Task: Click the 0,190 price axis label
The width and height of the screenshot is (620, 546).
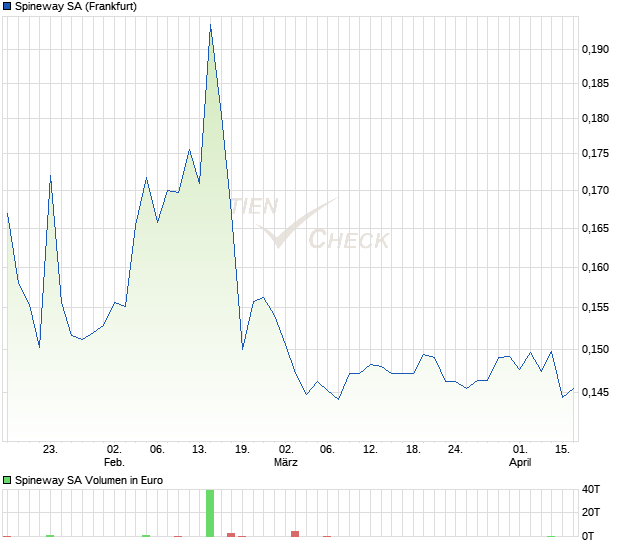Action: point(595,49)
